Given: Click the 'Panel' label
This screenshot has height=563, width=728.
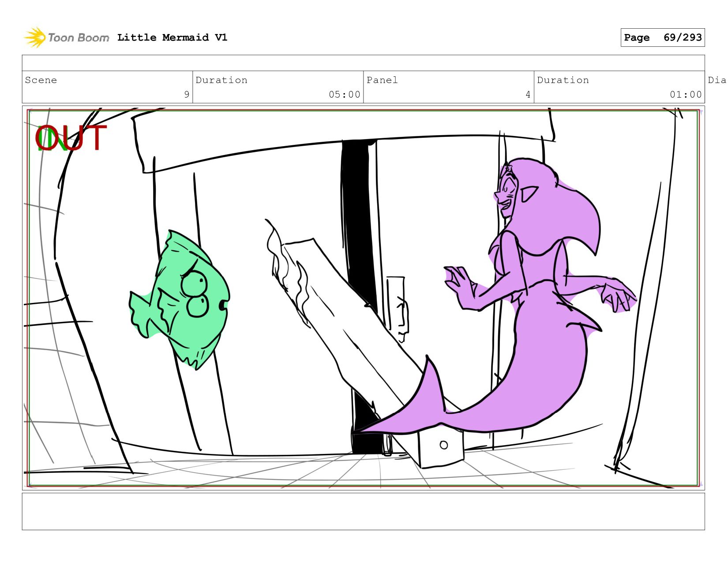Looking at the screenshot, I should point(382,80).
